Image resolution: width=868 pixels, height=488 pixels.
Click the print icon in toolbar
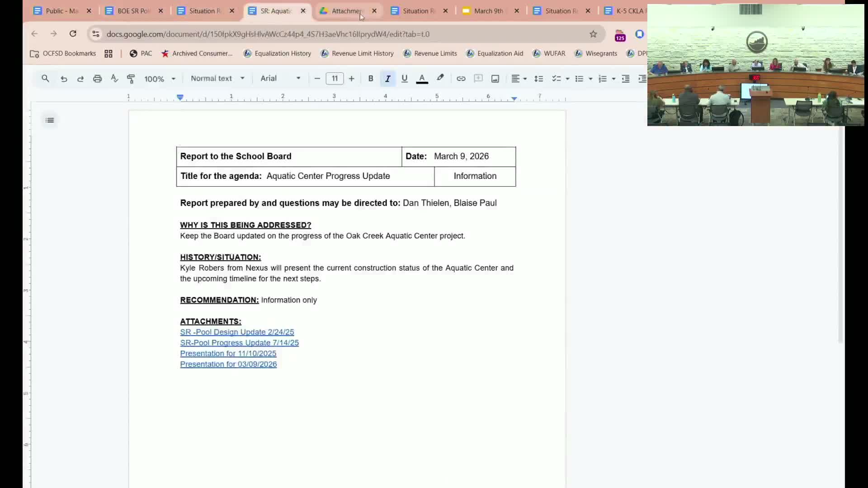click(x=97, y=79)
